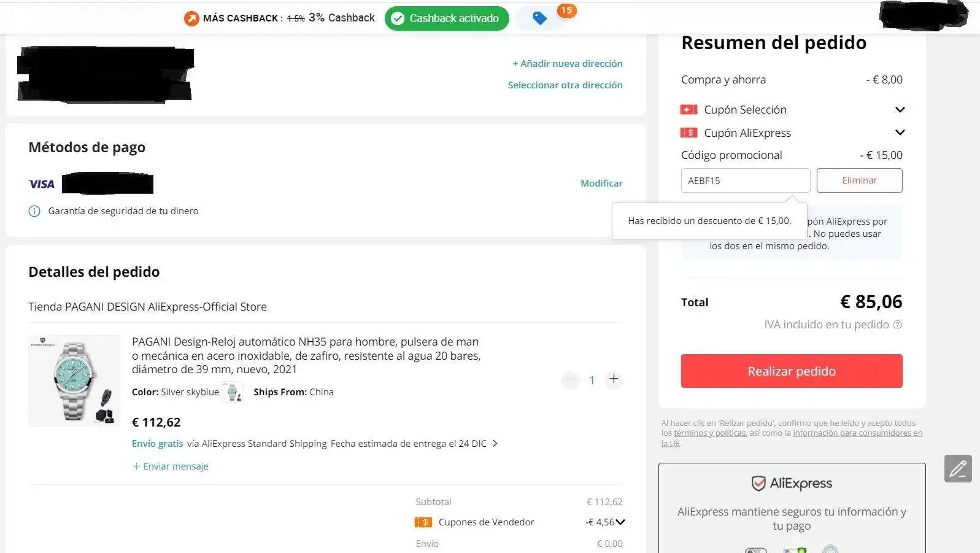Expand Cupones de Vendedor discount arrow
The image size is (980, 553).
(x=620, y=522)
